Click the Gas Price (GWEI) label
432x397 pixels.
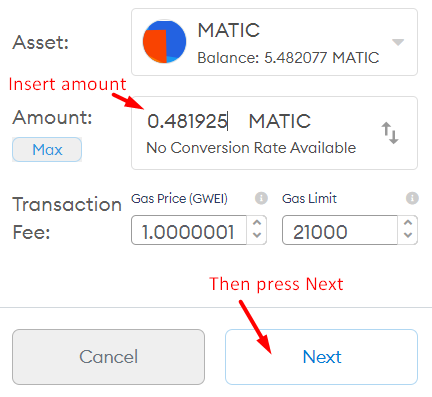[179, 199]
